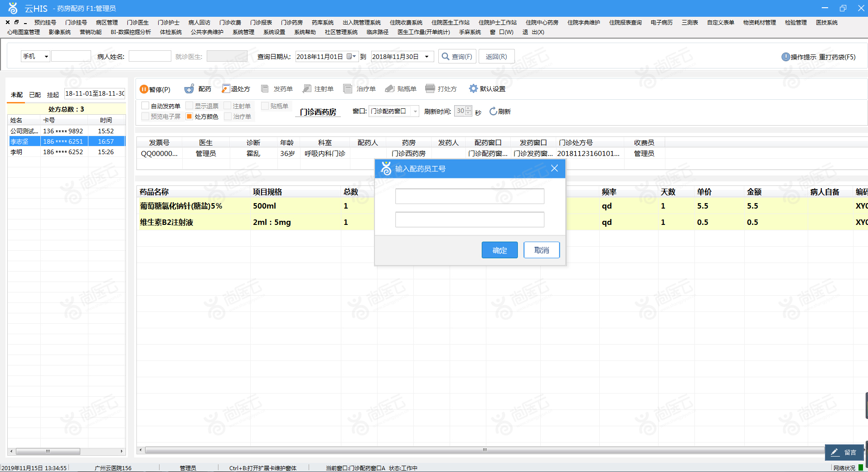Open 门诊收费 menu

coord(230,22)
